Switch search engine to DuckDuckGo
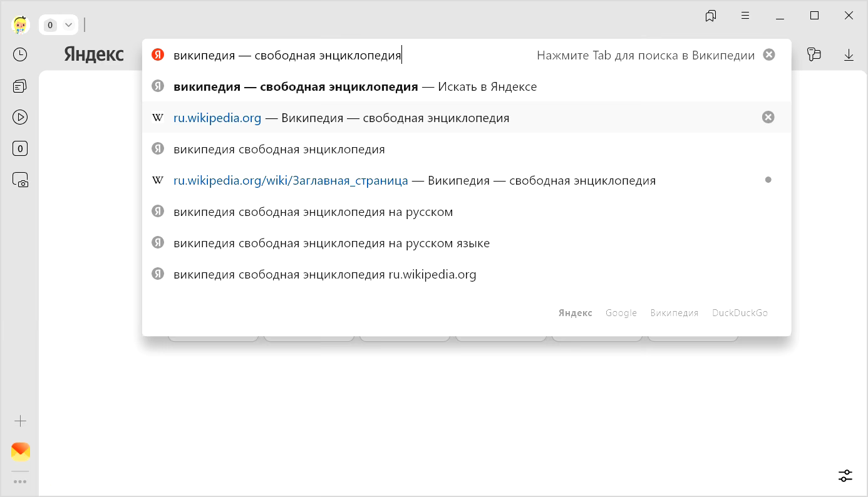 [740, 313]
